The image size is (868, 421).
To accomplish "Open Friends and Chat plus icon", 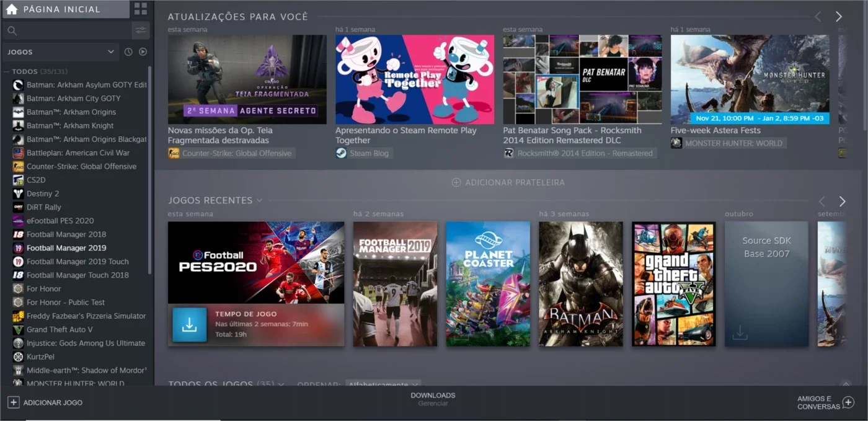I will [x=848, y=402].
